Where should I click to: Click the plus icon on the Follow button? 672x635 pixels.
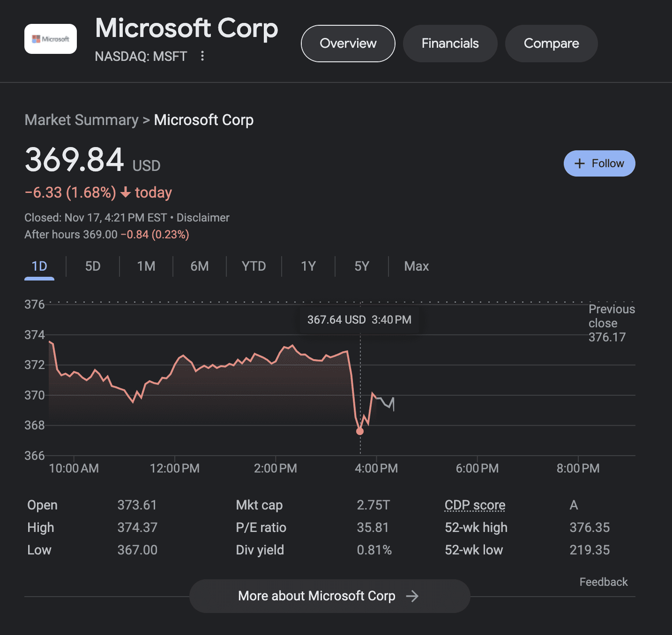click(x=580, y=163)
